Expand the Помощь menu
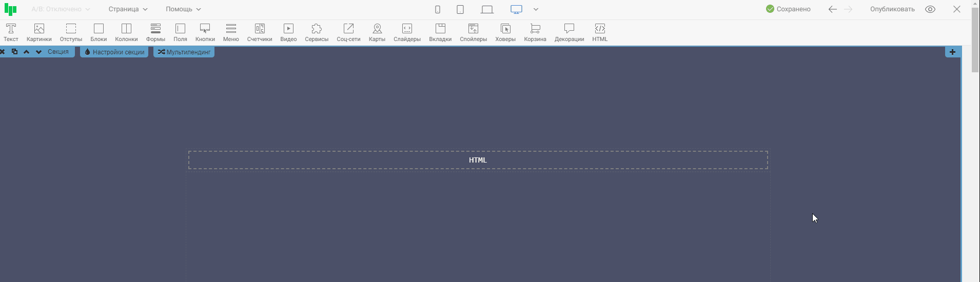Screen dimensions: 980x282 [x=183, y=9]
